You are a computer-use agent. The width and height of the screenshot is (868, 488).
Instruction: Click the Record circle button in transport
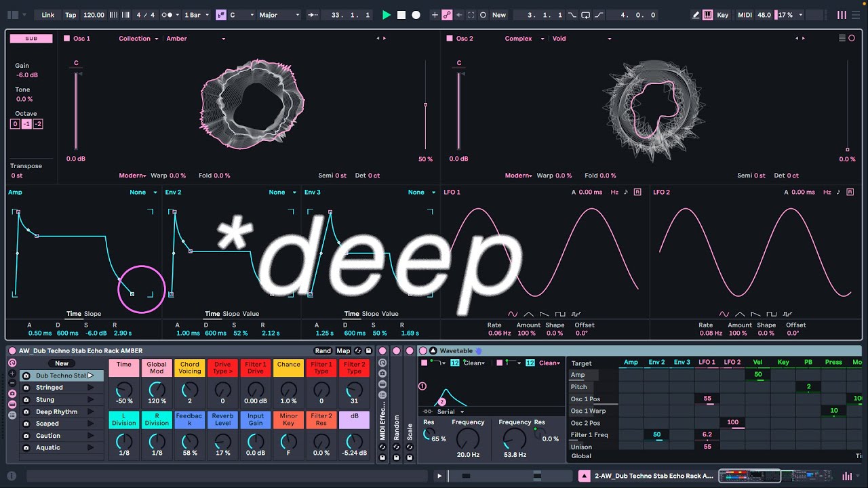pos(416,15)
